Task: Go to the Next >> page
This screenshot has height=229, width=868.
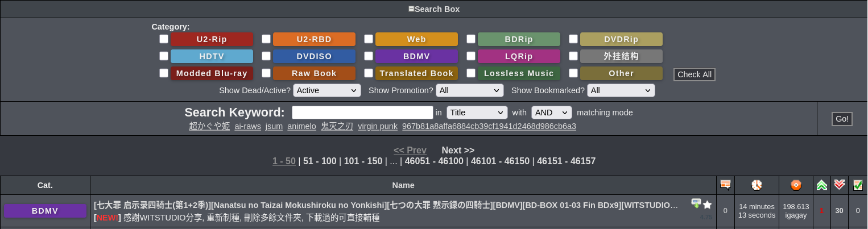Action: coord(458,150)
